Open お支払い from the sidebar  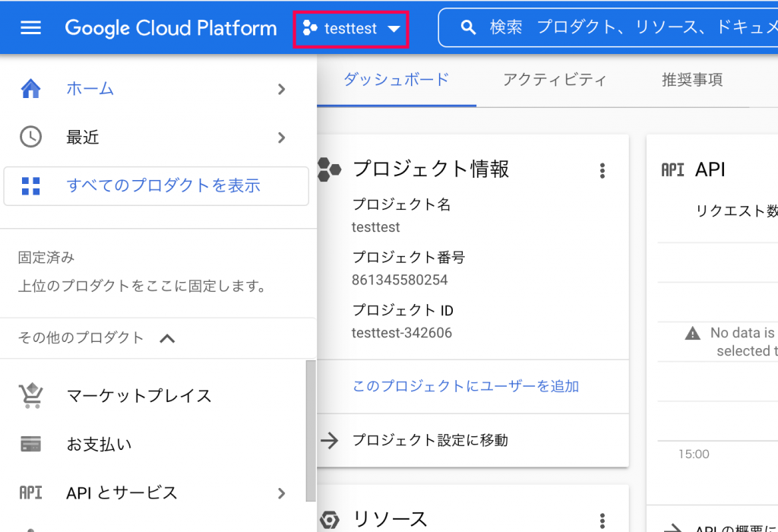pos(100,444)
